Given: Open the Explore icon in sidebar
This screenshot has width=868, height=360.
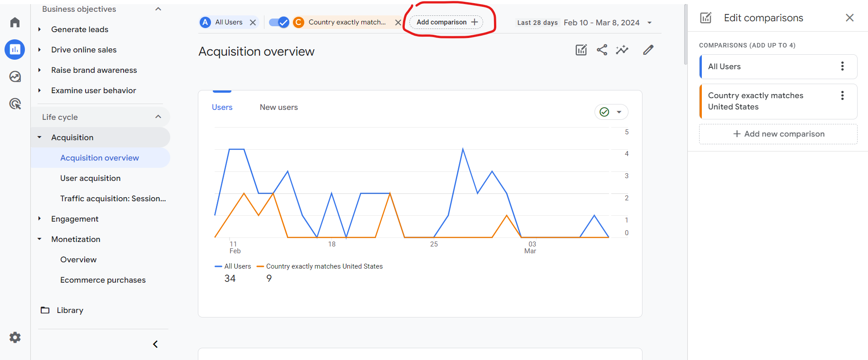Looking at the screenshot, I should tap(15, 76).
